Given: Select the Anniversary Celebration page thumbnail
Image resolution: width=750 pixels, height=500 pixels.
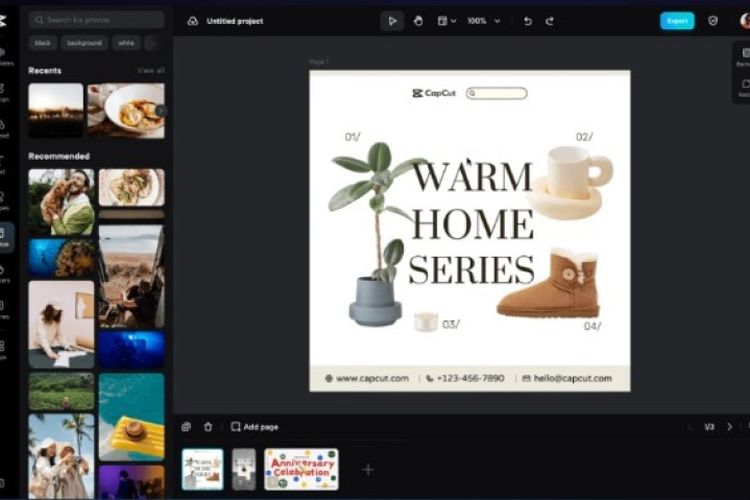Looking at the screenshot, I should click(x=301, y=469).
